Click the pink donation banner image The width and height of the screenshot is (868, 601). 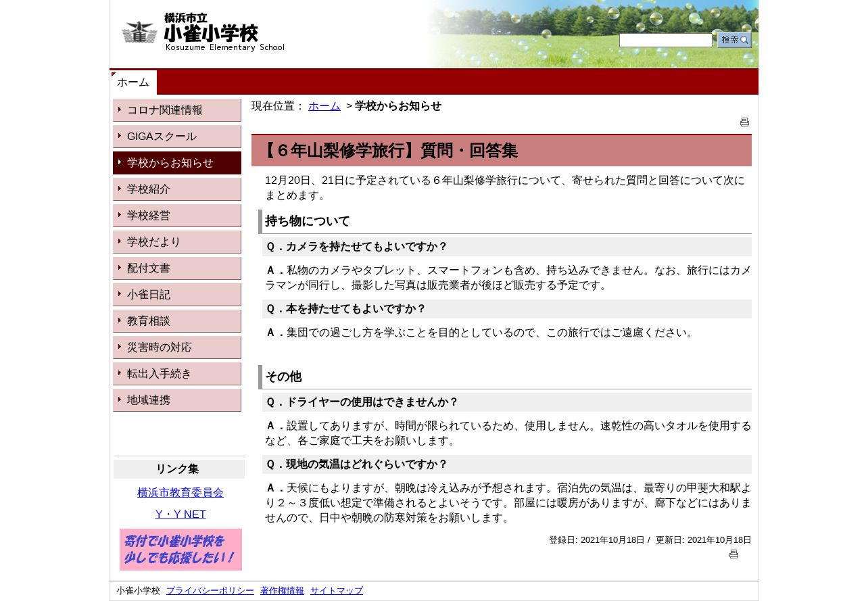[x=180, y=550]
